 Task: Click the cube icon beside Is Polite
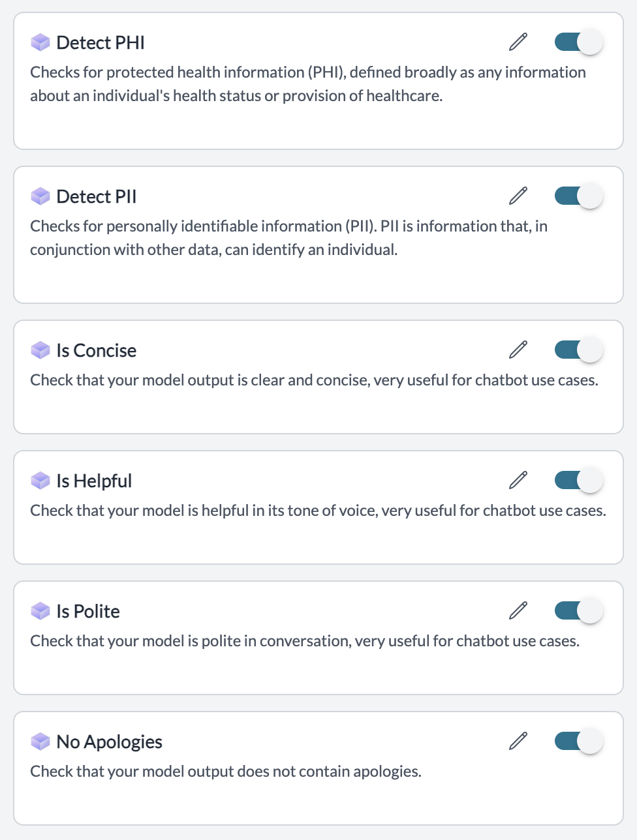[40, 611]
